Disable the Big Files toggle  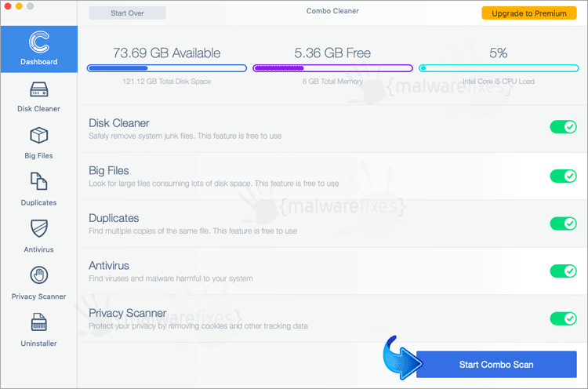tap(563, 176)
